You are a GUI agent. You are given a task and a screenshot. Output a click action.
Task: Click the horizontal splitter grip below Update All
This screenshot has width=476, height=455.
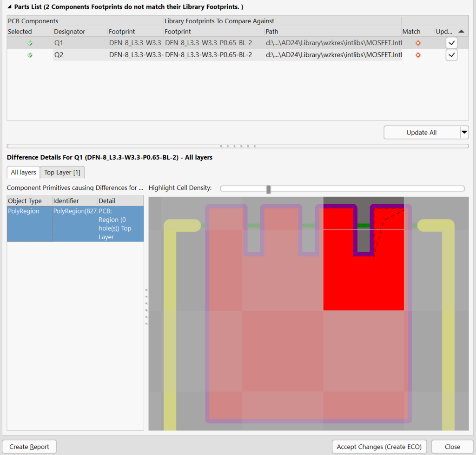tap(238, 146)
